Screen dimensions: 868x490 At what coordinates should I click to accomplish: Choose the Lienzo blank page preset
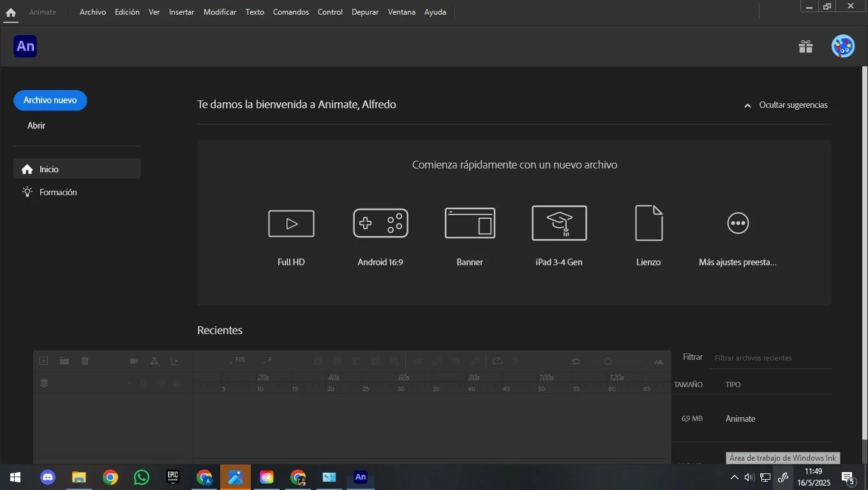648,223
